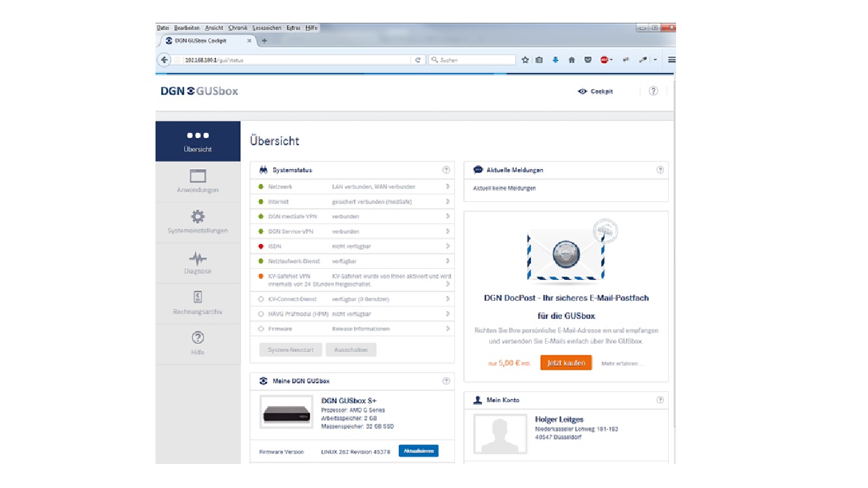The height and width of the screenshot is (488, 868).
Task: Click the red Adblock icon in toolbar
Action: click(x=604, y=60)
